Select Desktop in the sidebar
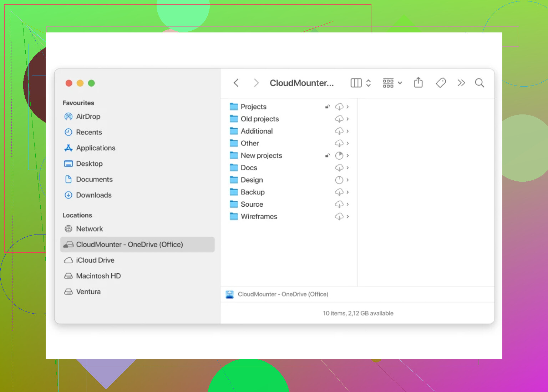Viewport: 548px width, 392px height. tap(137, 164)
